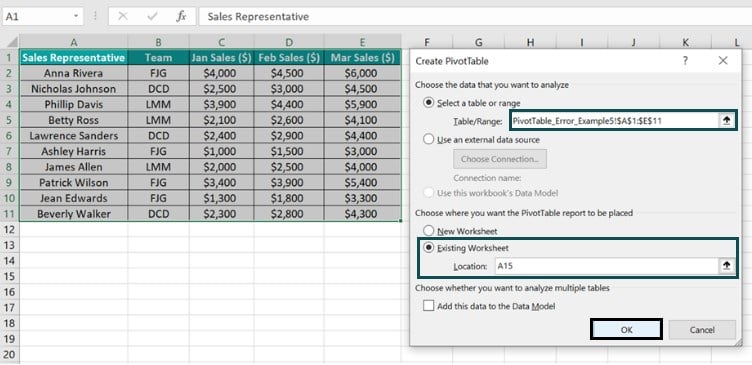Open the Name Box dropdown arrow
The image size is (752, 365).
coord(76,16)
